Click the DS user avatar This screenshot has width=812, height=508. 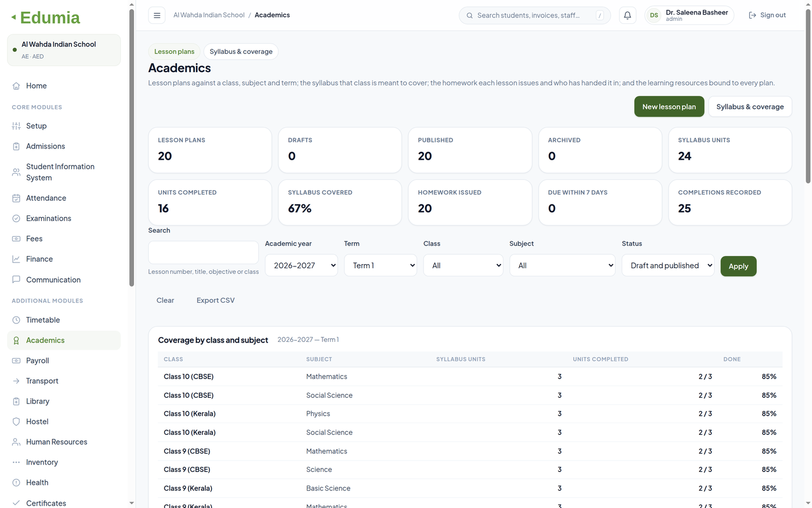654,15
